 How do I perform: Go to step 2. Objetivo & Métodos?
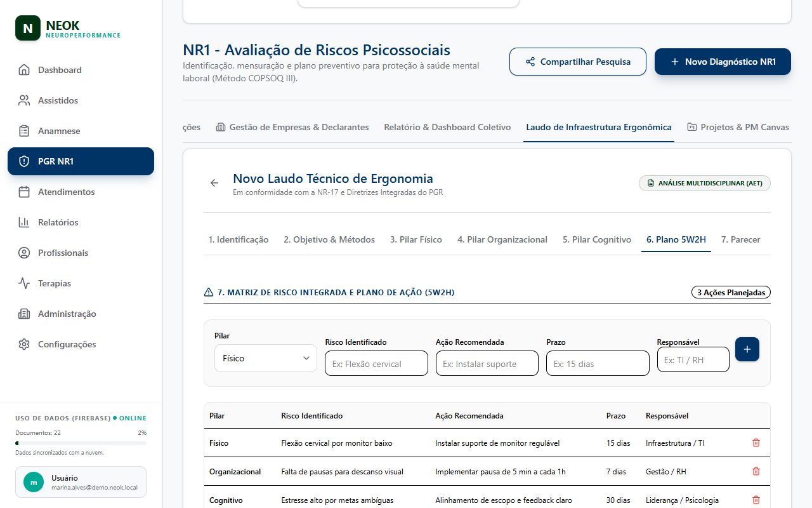pos(329,239)
